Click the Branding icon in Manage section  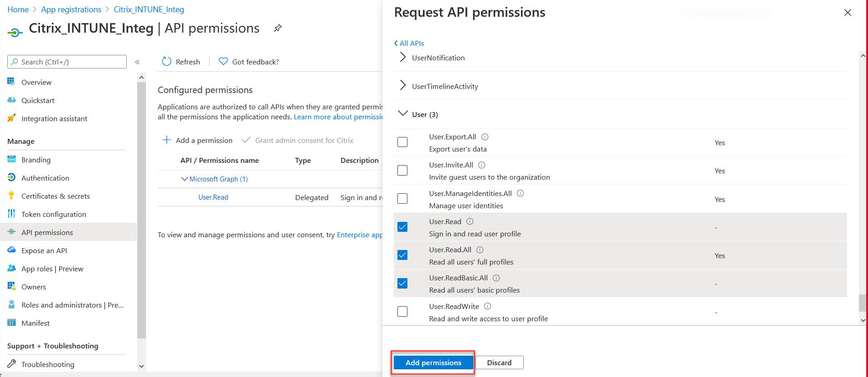click(11, 159)
